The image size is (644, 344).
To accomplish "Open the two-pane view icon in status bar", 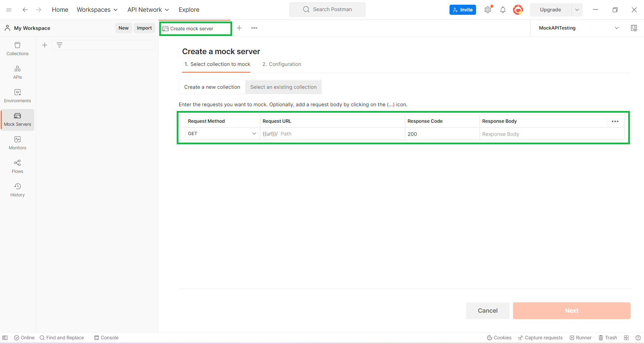I will point(627,338).
